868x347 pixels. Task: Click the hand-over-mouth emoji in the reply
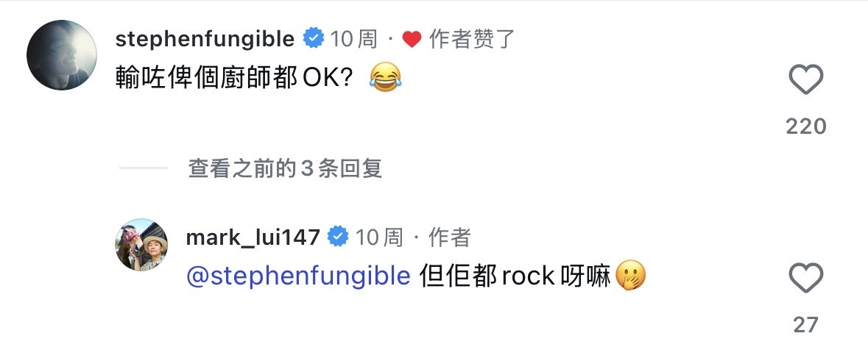(x=632, y=276)
